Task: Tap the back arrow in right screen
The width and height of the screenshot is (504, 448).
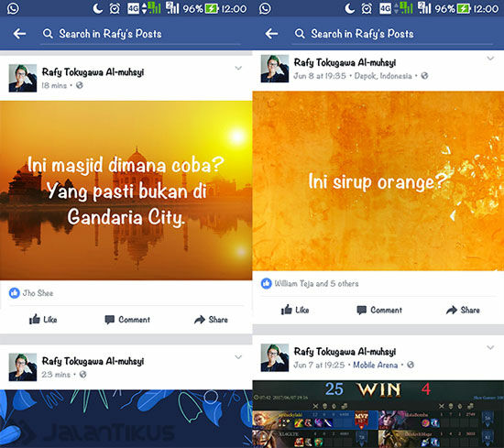Action: click(x=271, y=33)
